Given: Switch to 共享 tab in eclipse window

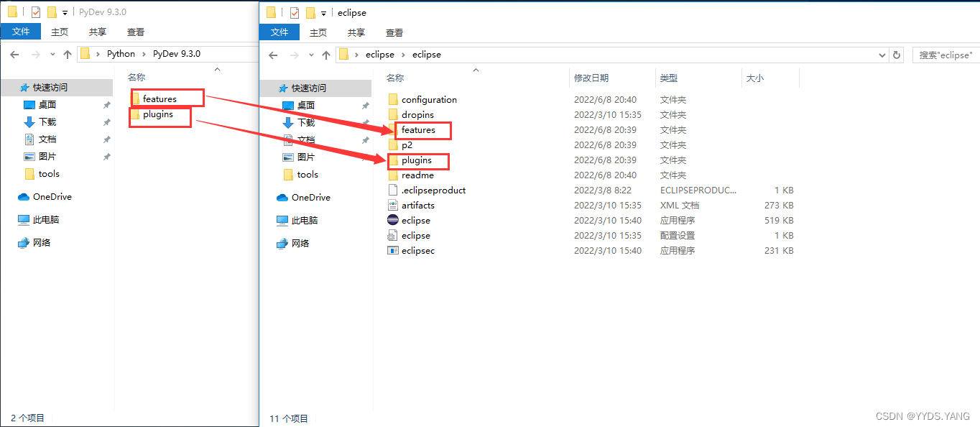Looking at the screenshot, I should (356, 32).
